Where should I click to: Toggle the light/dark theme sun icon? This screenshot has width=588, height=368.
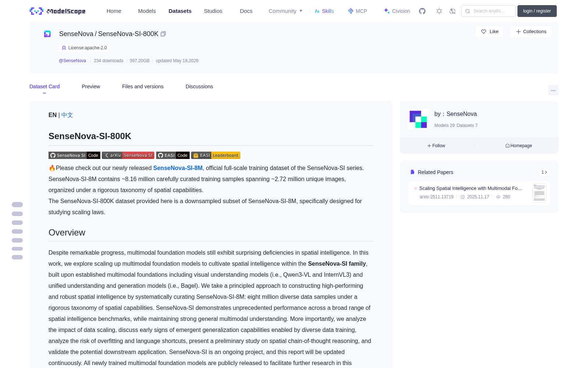[439, 11]
